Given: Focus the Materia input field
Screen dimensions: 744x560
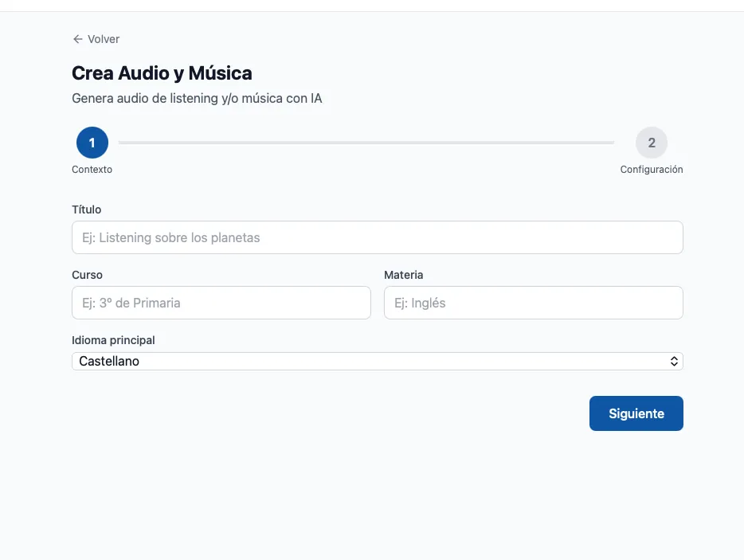Looking at the screenshot, I should pos(534,303).
